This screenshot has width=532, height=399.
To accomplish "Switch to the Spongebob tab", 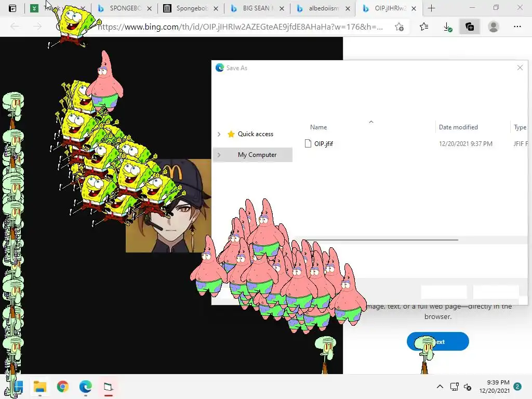I will (x=191, y=8).
